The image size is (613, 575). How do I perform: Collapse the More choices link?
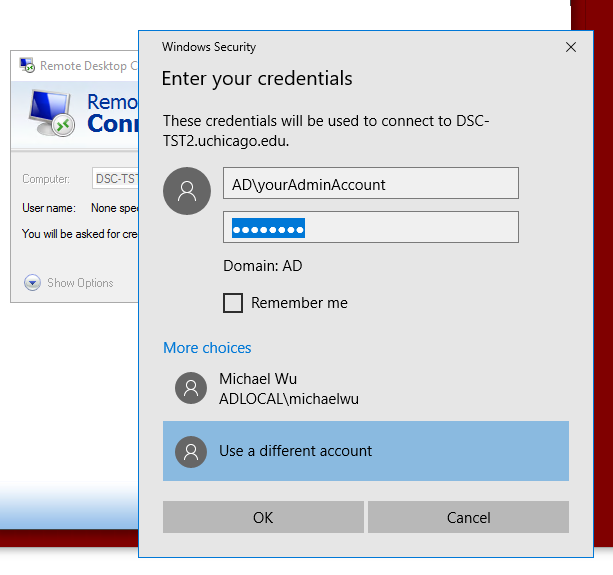[207, 348]
